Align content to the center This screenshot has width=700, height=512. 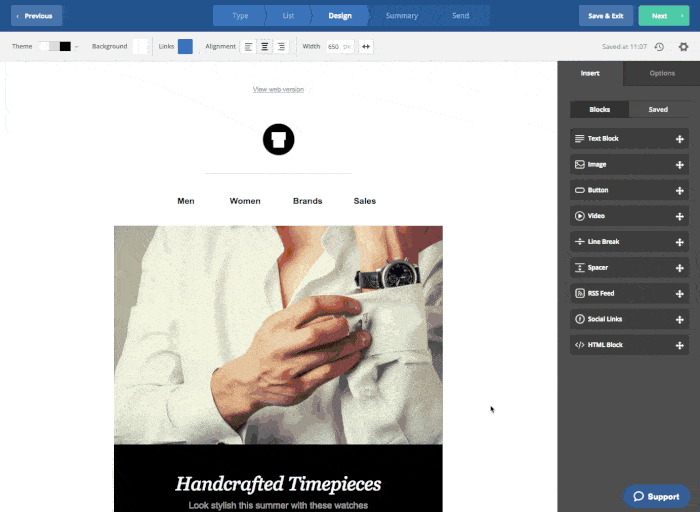coord(265,46)
